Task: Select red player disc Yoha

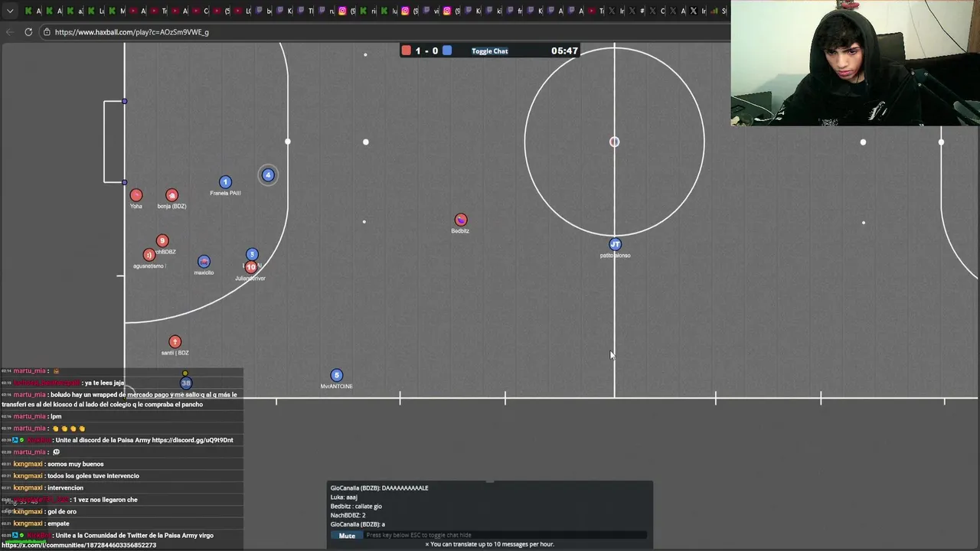Action: pyautogui.click(x=136, y=195)
